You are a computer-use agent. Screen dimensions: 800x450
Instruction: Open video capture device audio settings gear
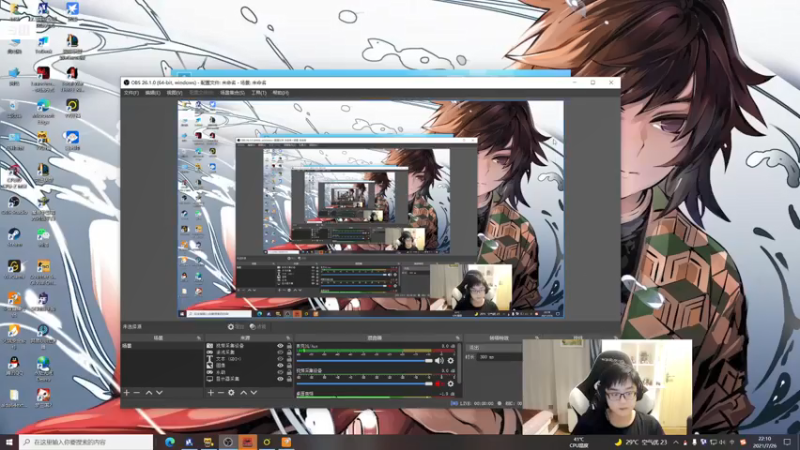(451, 384)
